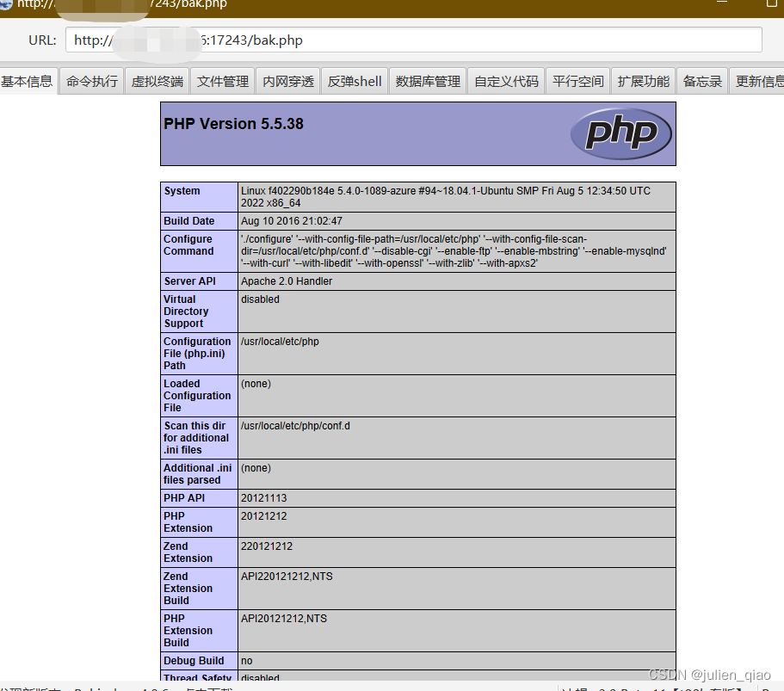Select the /usr/local/etc/php path value

click(x=280, y=341)
